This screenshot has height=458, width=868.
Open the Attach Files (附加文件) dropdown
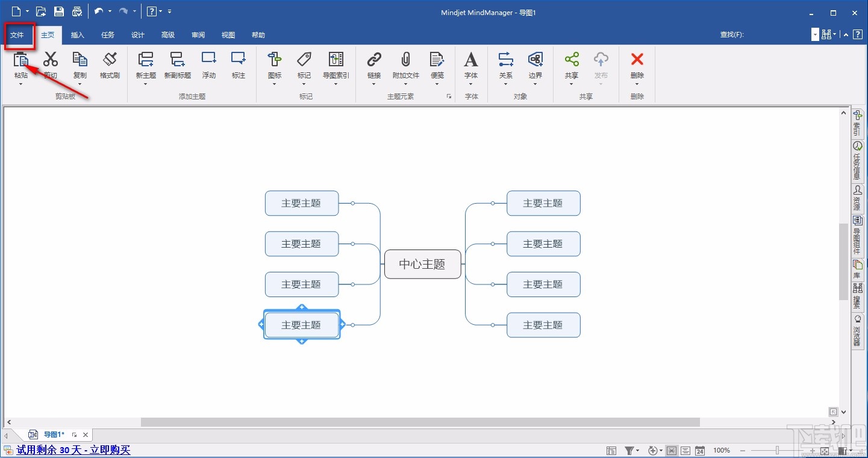click(405, 84)
